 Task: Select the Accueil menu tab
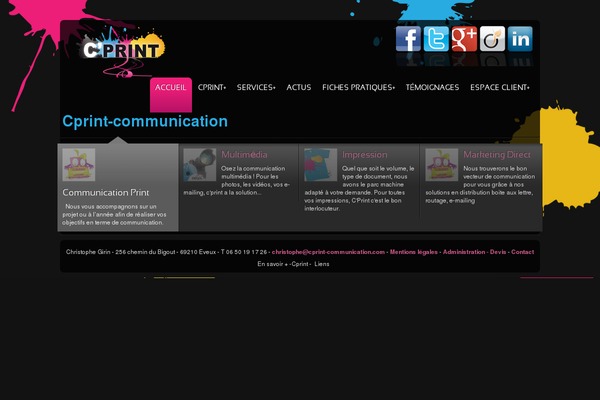point(171,95)
